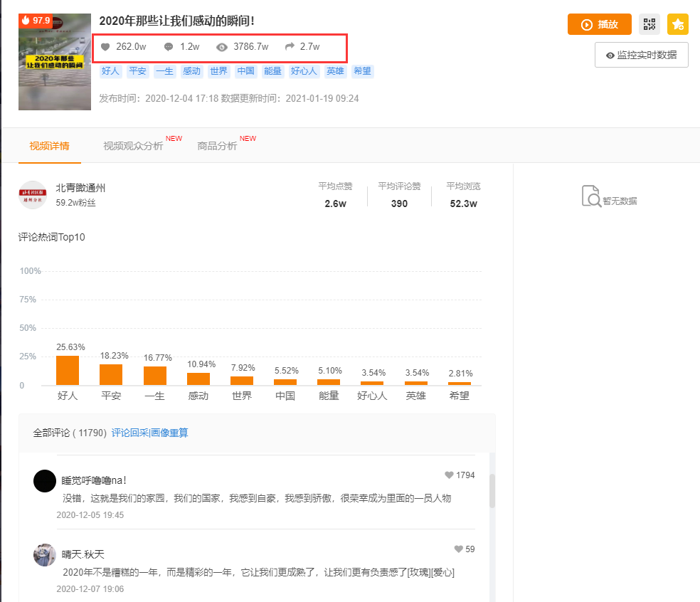Click the 播放 play button

[600, 24]
